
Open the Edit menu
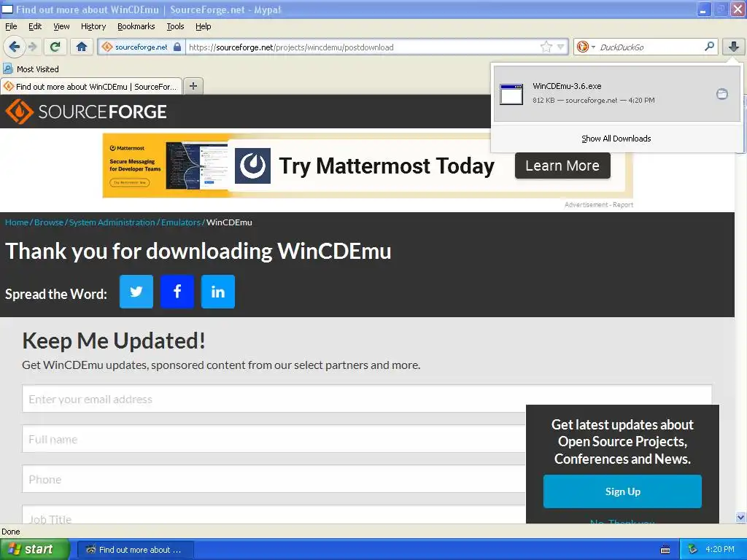[35, 26]
